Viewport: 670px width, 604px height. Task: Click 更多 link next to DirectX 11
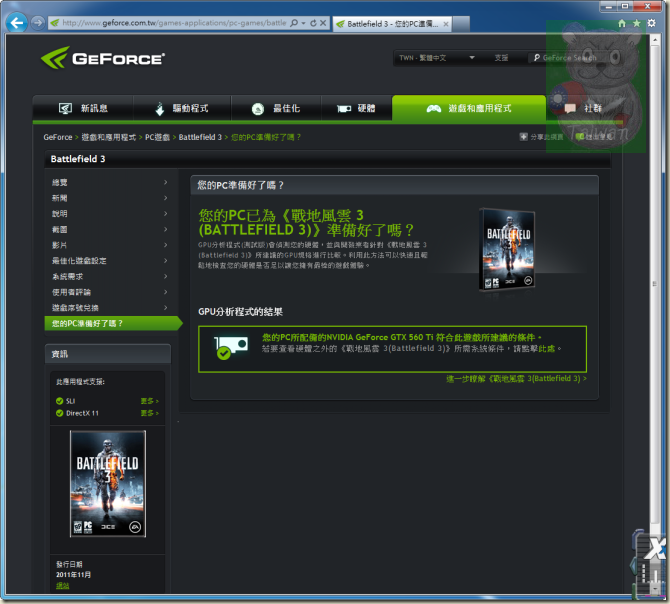click(x=150, y=413)
